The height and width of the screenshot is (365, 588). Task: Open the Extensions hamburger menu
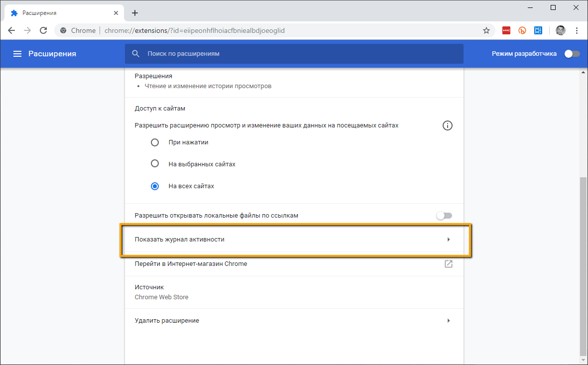tap(17, 54)
